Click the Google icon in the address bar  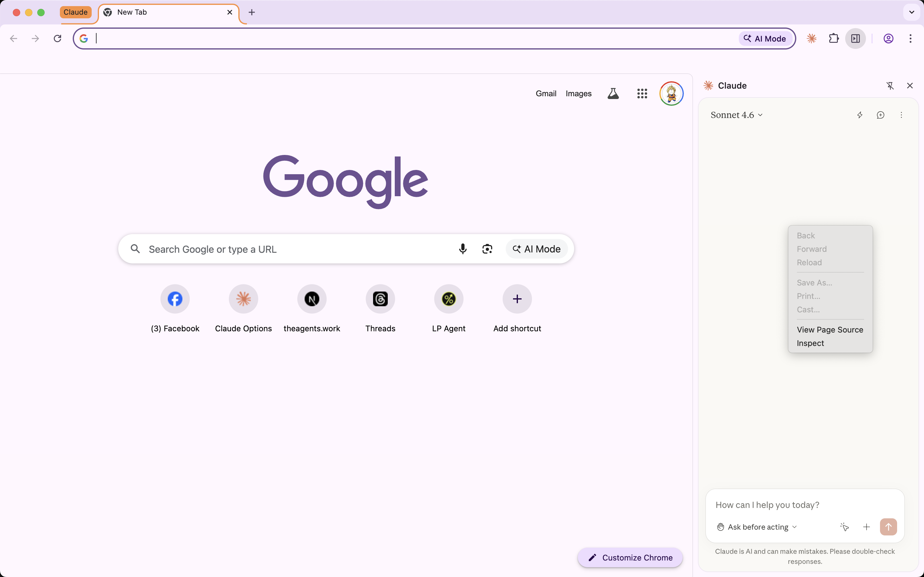coord(83,39)
